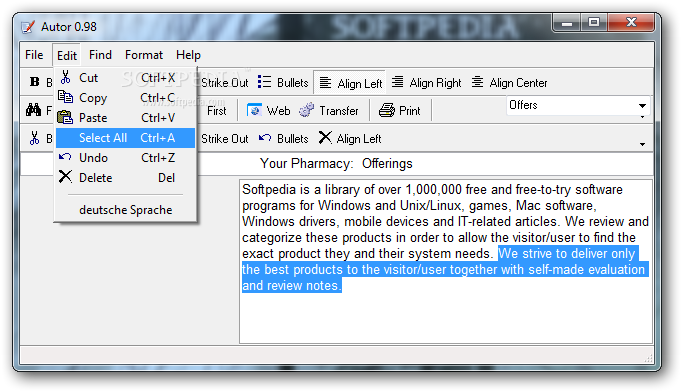Open the Help menu
Screen dimensions: 682x392
tap(188, 55)
